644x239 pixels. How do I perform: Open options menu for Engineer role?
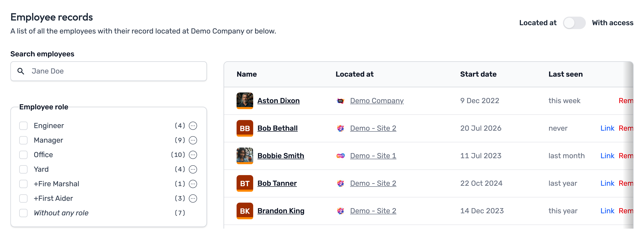193,126
